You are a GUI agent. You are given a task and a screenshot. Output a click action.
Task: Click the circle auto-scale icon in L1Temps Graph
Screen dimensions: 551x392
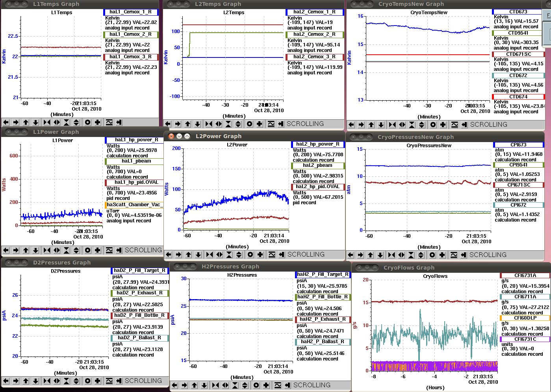tap(87, 122)
